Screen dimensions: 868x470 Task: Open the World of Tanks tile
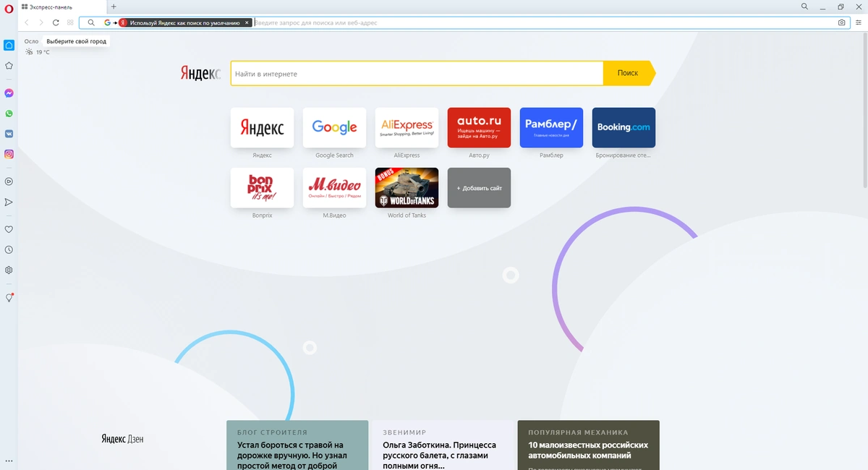tap(407, 188)
